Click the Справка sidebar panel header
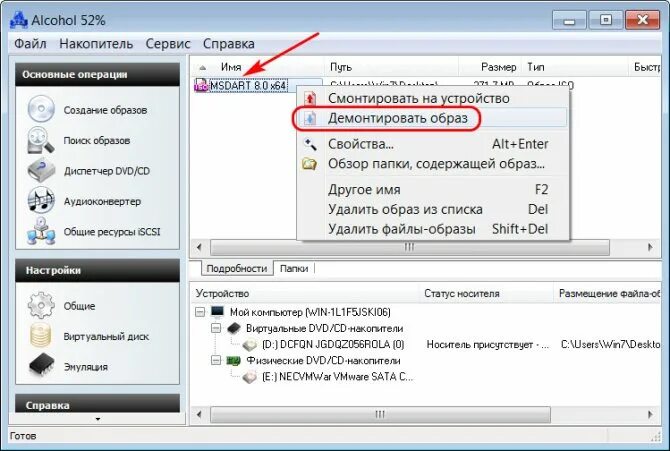The image size is (670, 451). [97, 404]
